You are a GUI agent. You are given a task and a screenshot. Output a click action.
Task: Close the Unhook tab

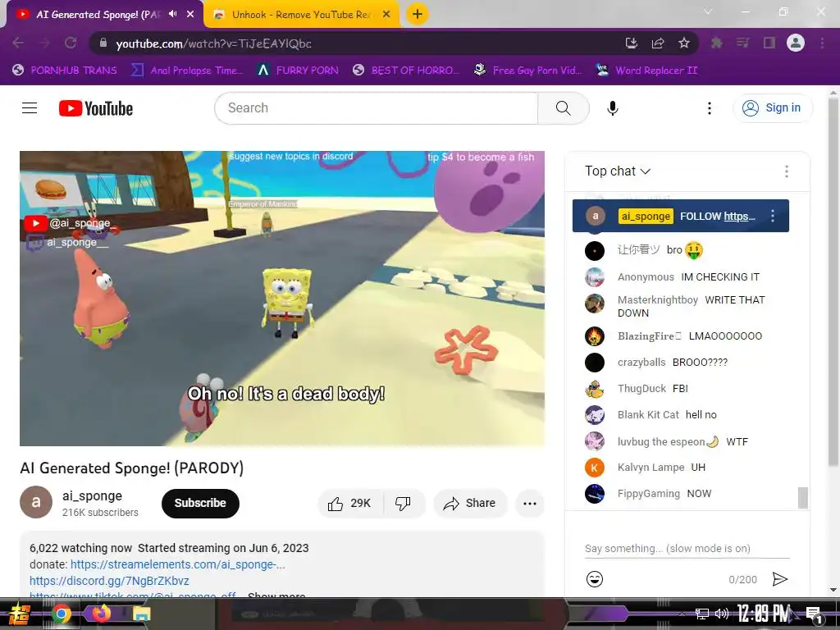click(386, 15)
